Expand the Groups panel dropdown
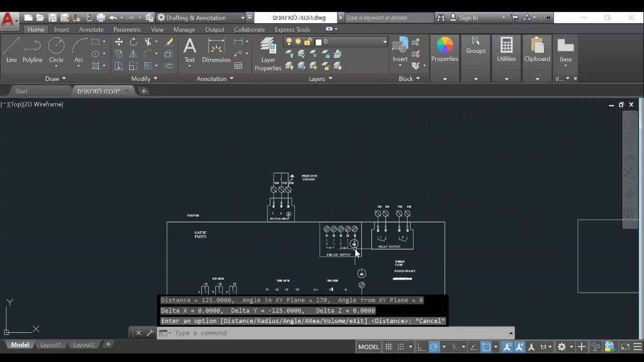644x362 pixels. [476, 78]
